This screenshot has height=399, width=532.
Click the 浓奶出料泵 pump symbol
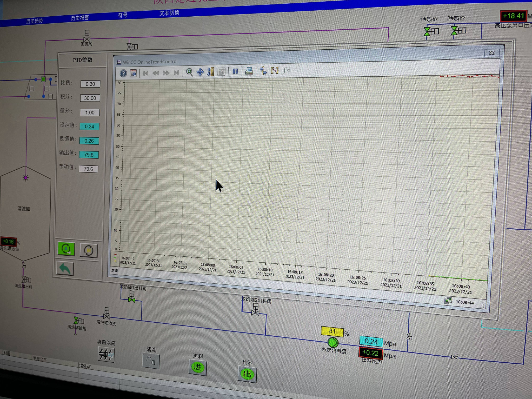click(x=333, y=342)
